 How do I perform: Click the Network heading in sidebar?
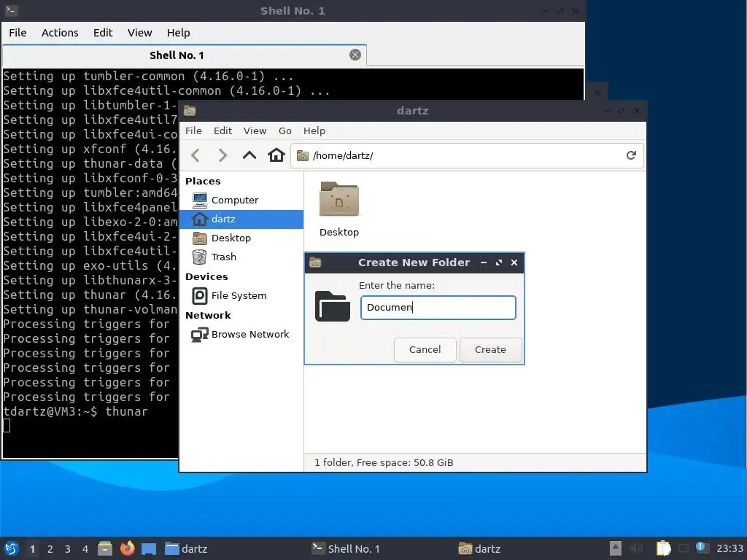point(208,315)
